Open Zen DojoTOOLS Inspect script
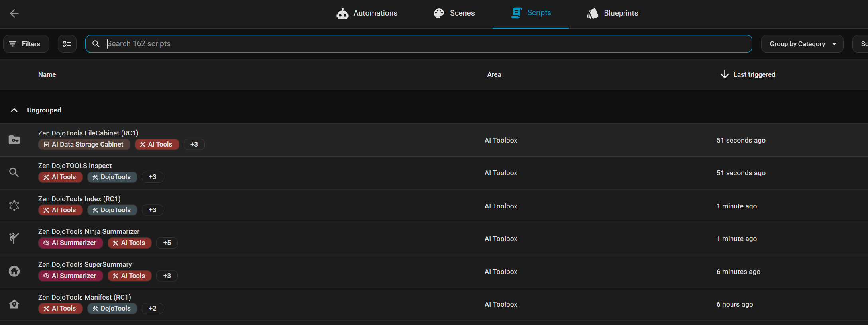Viewport: 868px width, 325px height. 75,166
